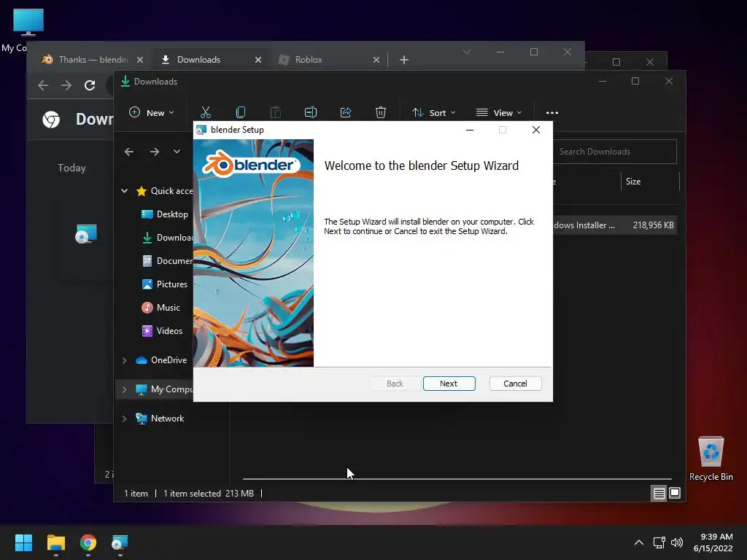The height and width of the screenshot is (560, 747).
Task: Switch to large thumbnails view icon in status bar
Action: point(675,494)
